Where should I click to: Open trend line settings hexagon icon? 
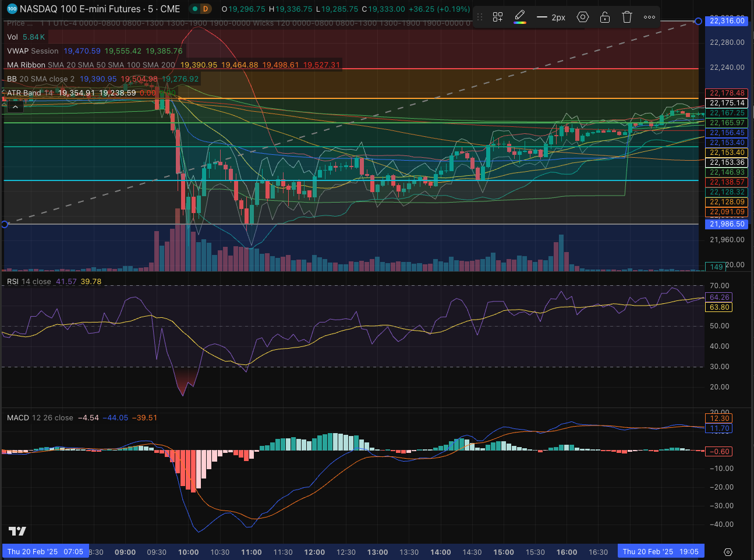coord(583,17)
